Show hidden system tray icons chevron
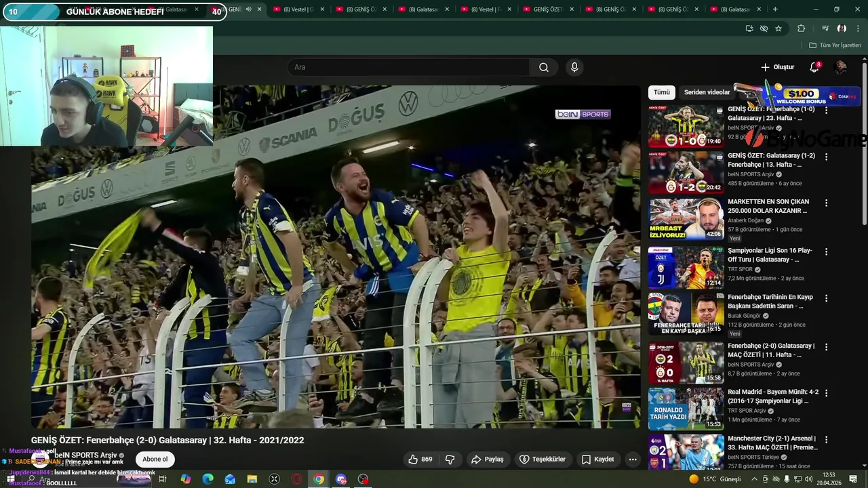Screen dimensions: 868x488 (x=754, y=479)
